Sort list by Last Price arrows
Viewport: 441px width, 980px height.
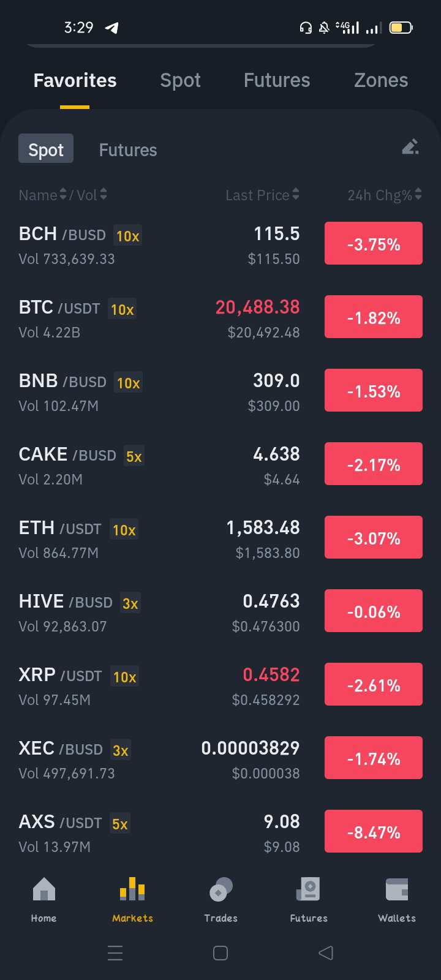(296, 194)
